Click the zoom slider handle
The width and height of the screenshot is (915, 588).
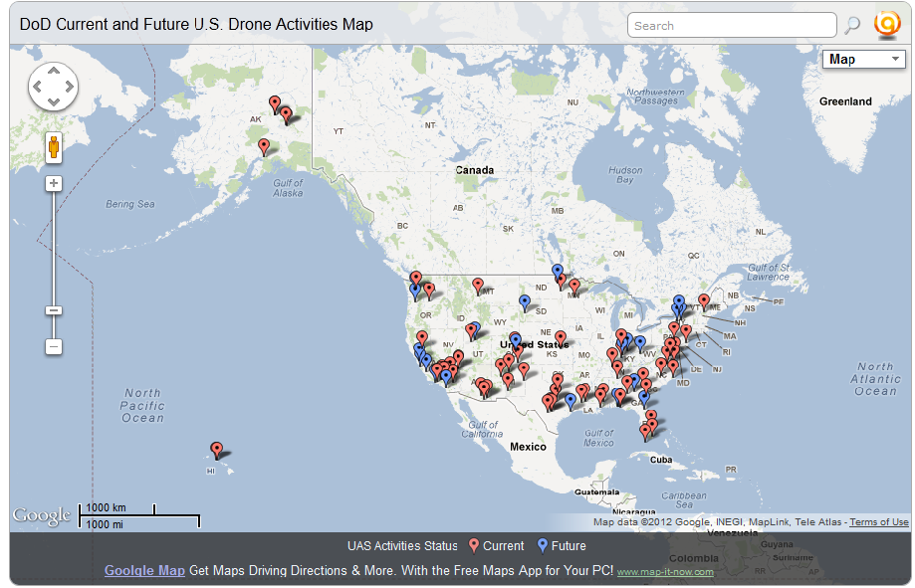[54, 310]
